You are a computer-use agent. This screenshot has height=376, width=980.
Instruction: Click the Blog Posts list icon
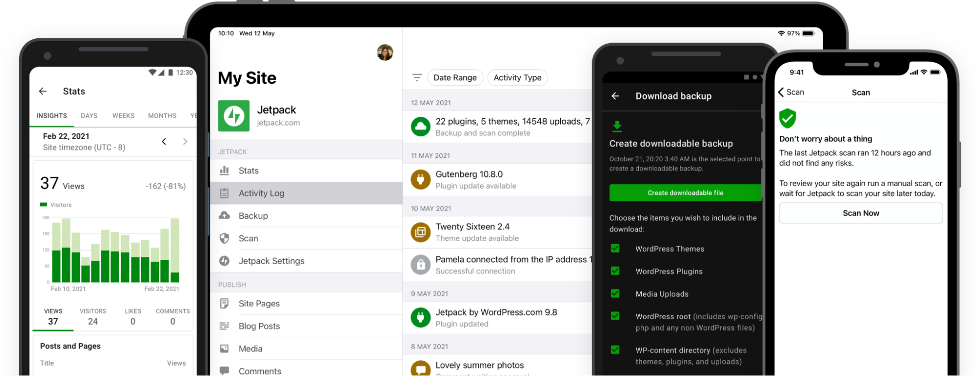click(x=225, y=326)
